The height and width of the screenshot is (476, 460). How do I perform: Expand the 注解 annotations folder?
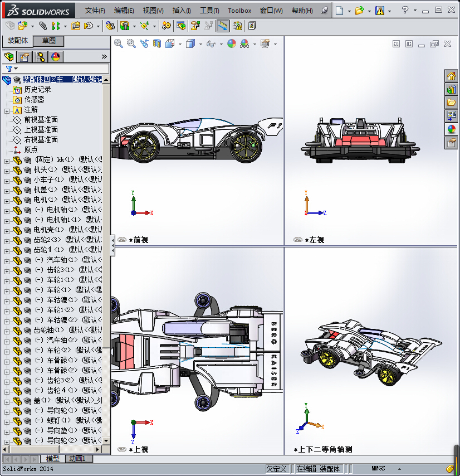click(7, 110)
